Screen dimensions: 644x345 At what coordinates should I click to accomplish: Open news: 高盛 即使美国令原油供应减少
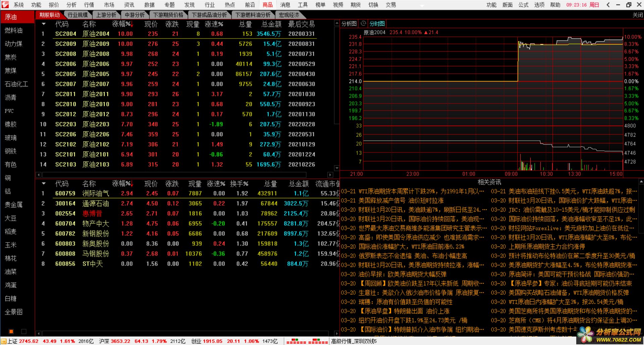pos(413,237)
